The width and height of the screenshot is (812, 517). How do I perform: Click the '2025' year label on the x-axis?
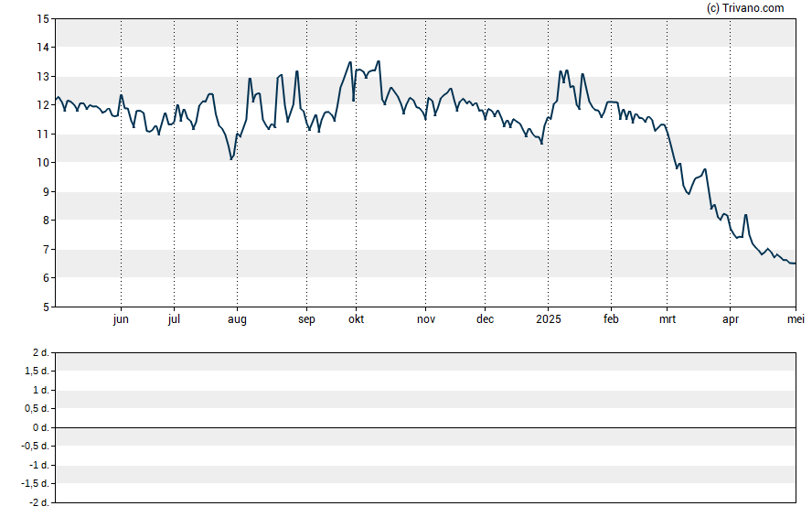(549, 319)
